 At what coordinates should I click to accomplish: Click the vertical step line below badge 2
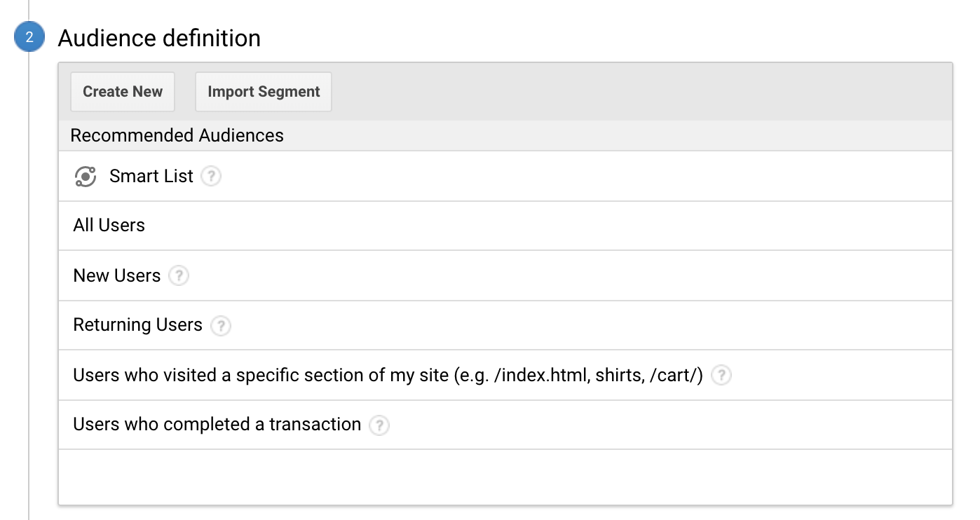click(x=29, y=280)
